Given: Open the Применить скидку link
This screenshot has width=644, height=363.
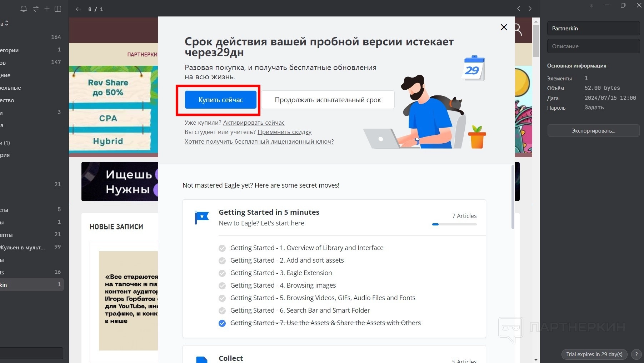Looking at the screenshot, I should coord(285,132).
